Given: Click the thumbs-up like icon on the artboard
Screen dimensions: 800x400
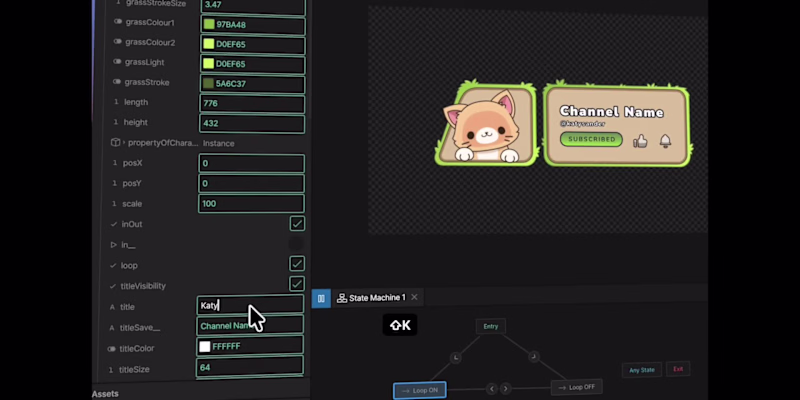Looking at the screenshot, I should click(640, 141).
